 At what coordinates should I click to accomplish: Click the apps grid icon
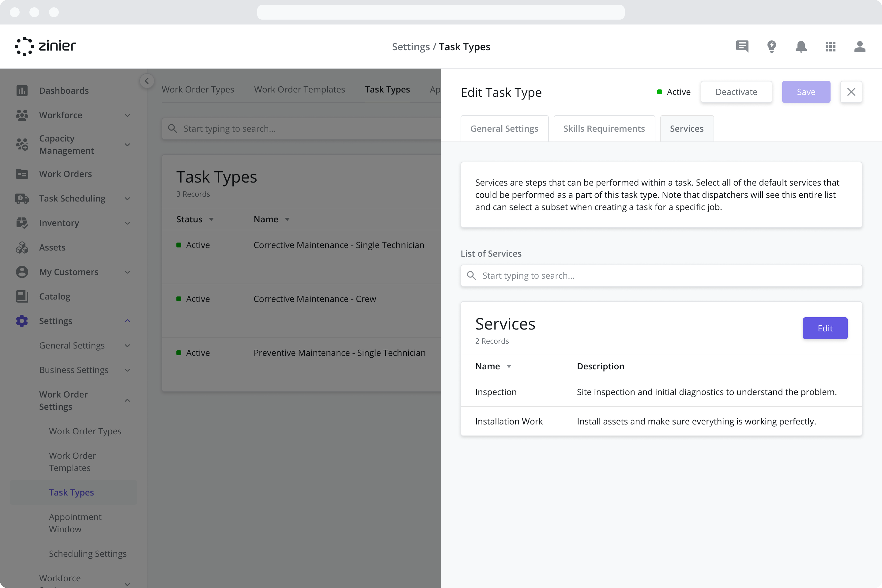830,47
